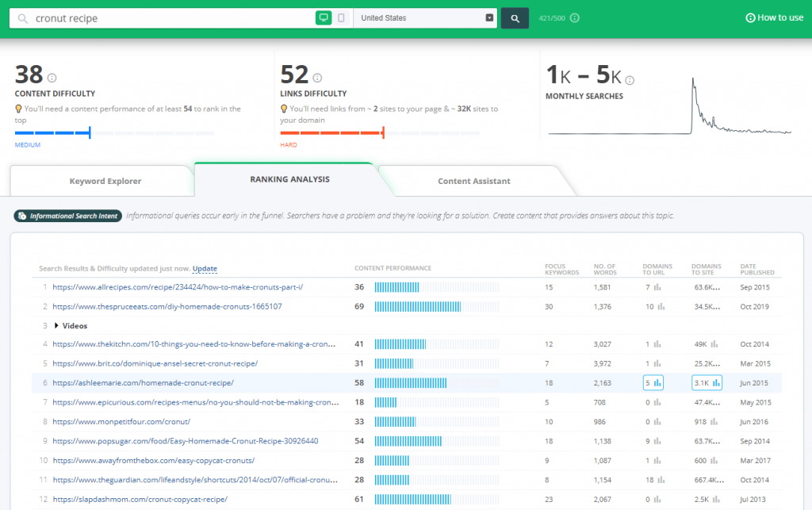Click the dark magnifier search button
This screenshot has width=812, height=510.
(x=515, y=18)
